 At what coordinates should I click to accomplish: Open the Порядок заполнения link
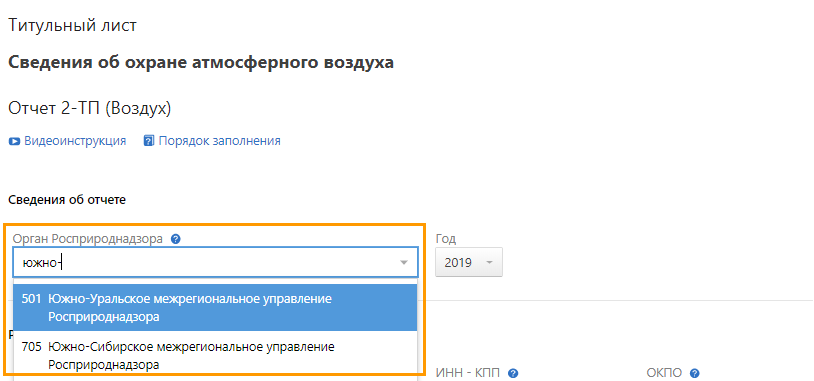click(220, 141)
